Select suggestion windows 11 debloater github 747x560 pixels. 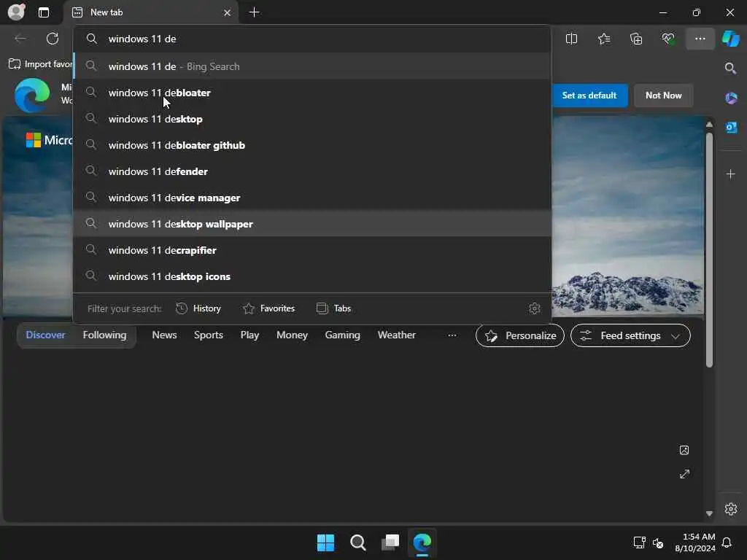[312, 145]
